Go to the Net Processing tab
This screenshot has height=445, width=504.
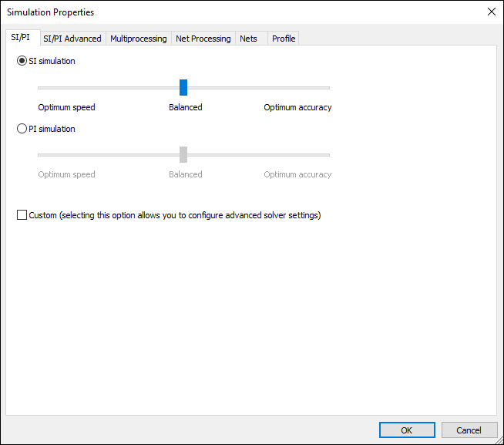[x=203, y=39]
